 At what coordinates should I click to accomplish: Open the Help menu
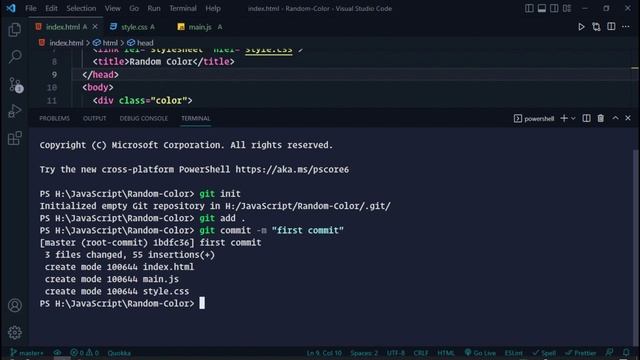click(x=213, y=8)
